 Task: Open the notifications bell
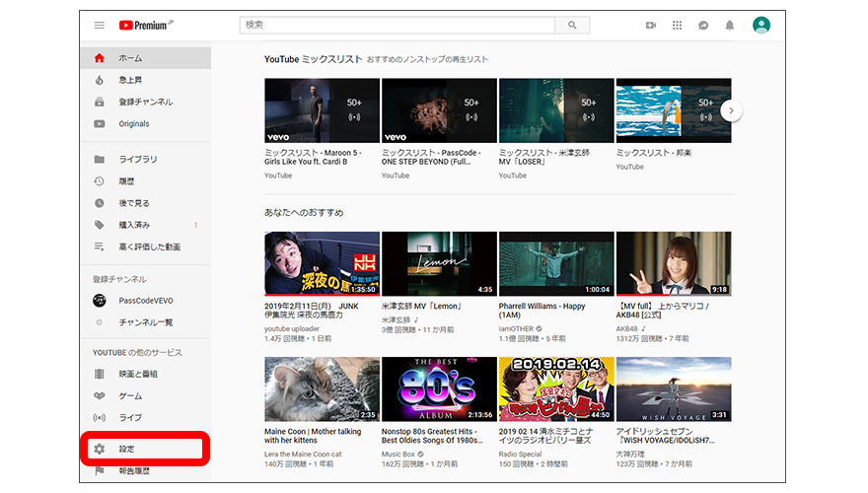click(730, 25)
